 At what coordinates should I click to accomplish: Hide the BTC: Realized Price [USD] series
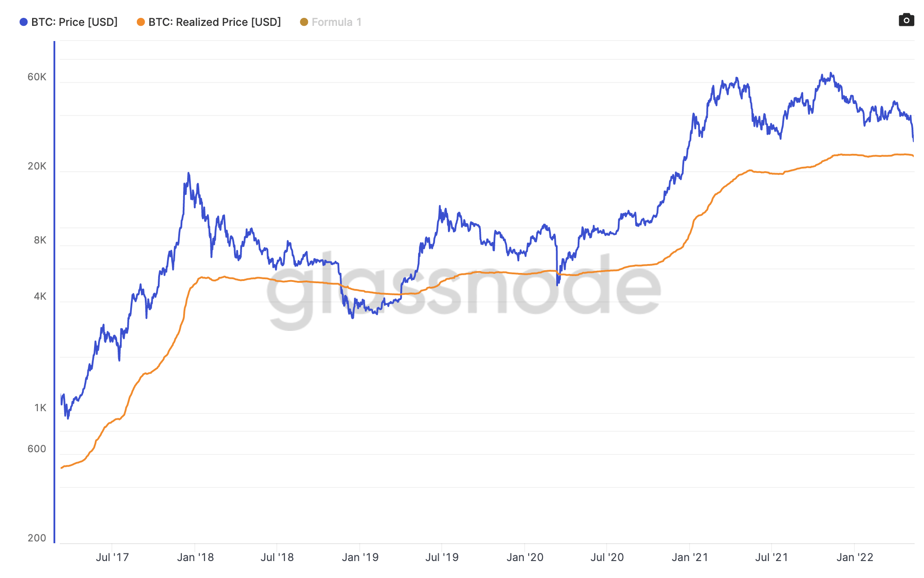[214, 22]
